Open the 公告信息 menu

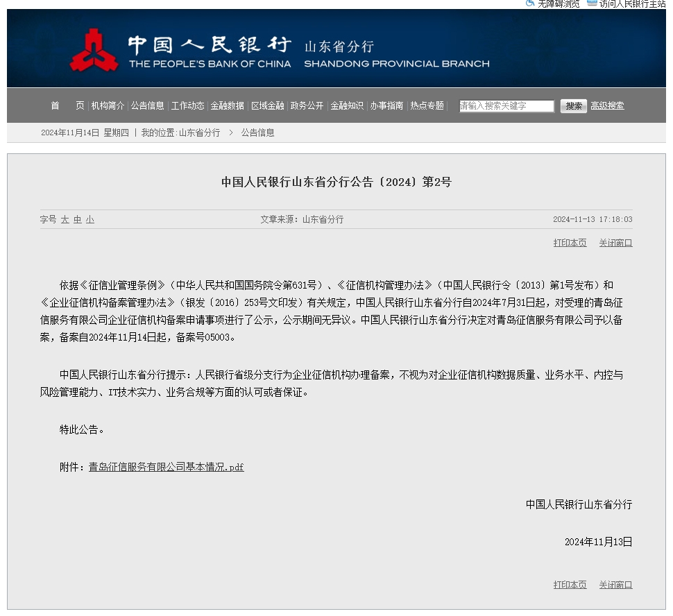click(x=148, y=105)
